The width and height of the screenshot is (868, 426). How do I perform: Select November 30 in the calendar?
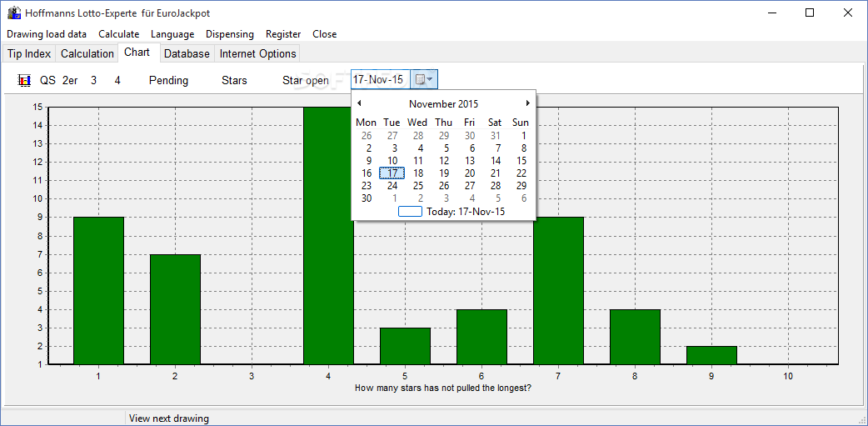click(367, 198)
